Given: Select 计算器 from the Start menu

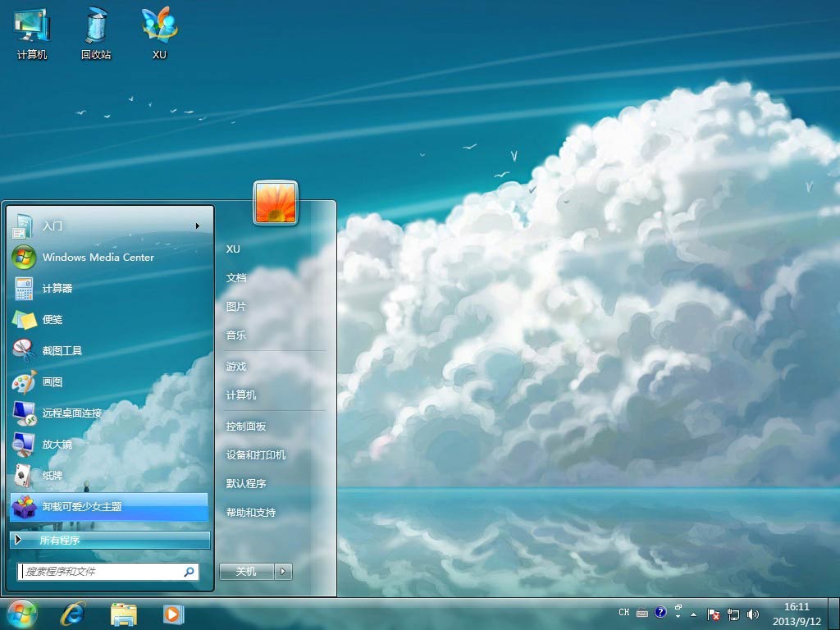Looking at the screenshot, I should point(57,288).
